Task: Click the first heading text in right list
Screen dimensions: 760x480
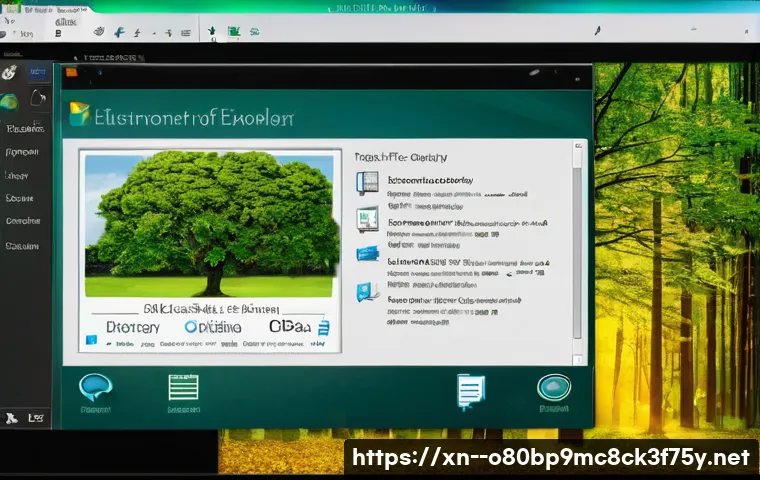Action: pos(399,158)
